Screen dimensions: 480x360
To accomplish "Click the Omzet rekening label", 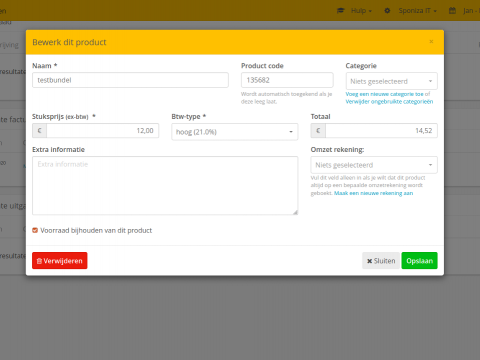I will (x=337, y=150).
